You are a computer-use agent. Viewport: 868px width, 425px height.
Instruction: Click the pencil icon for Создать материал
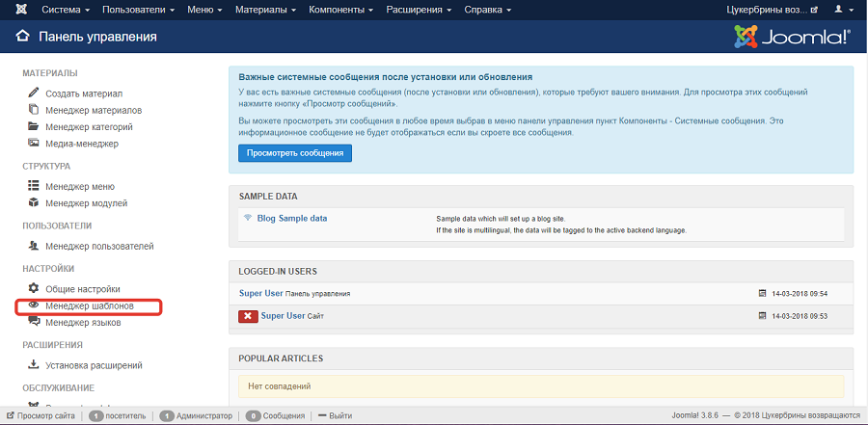(x=33, y=93)
